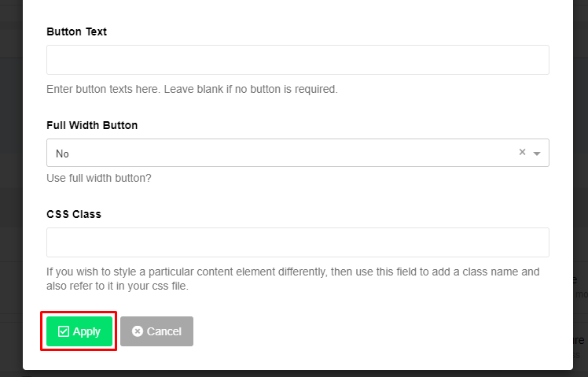Click the 'Use full width button?' hint
The image size is (588, 377).
[x=99, y=178]
